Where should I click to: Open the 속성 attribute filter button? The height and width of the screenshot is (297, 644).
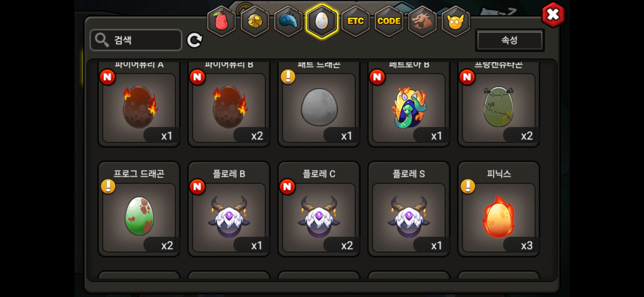click(x=510, y=40)
